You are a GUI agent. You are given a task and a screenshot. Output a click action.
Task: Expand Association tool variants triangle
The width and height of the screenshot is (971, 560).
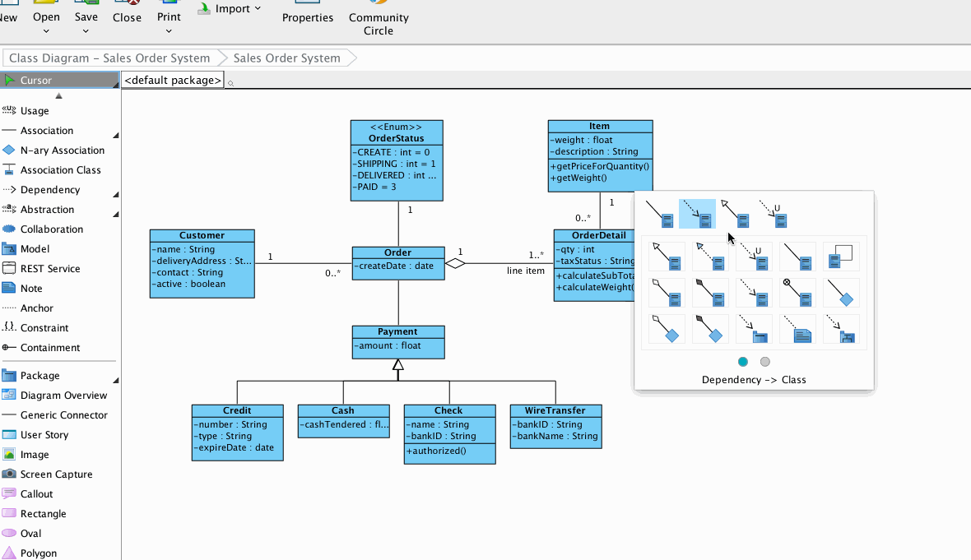pos(116,135)
